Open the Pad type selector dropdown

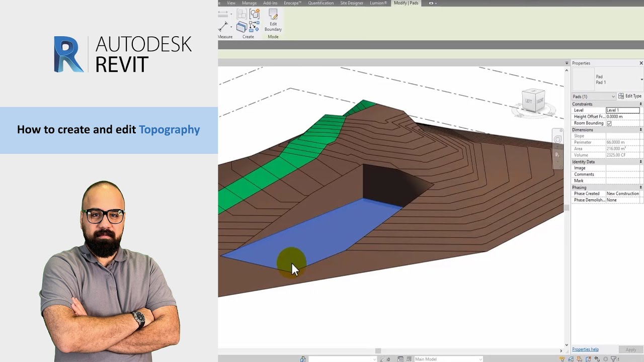641,79
